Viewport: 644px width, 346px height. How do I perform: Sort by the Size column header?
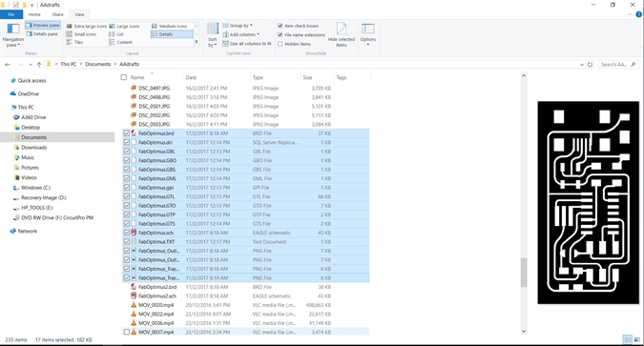click(x=307, y=77)
